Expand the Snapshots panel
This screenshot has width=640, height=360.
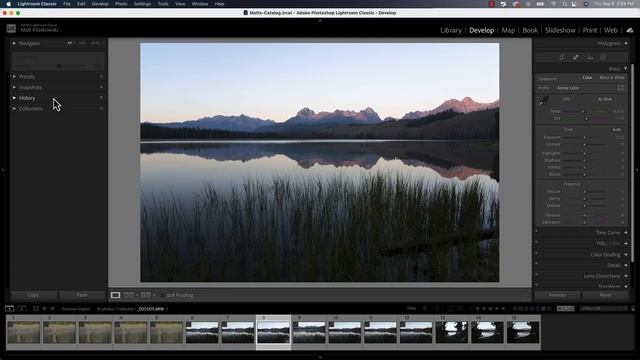14,87
